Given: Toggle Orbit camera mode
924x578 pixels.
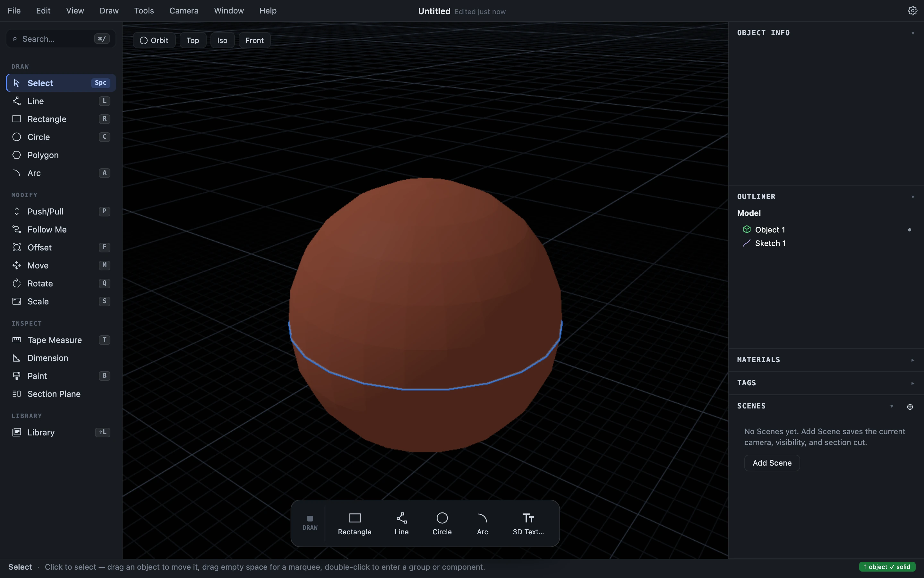Looking at the screenshot, I should coord(154,40).
